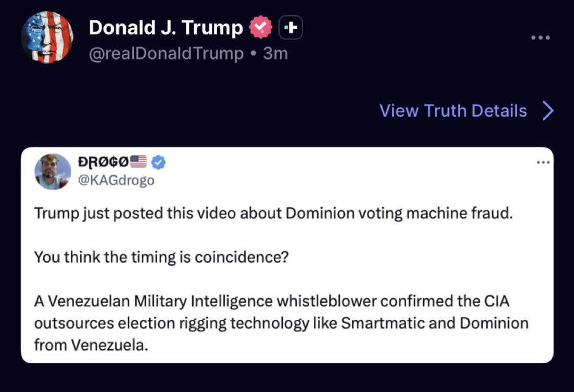
Task: Open the post's three-dot options menu
Action: (x=540, y=38)
